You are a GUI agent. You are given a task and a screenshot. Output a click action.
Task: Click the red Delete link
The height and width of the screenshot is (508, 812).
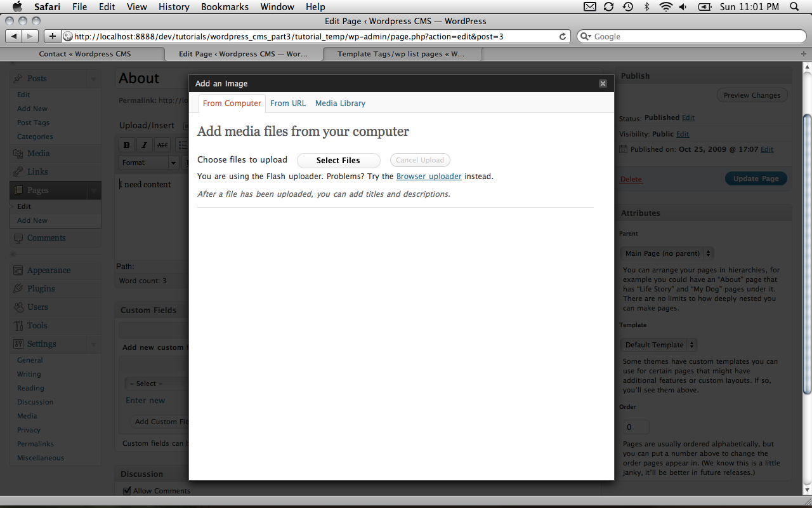[x=631, y=179]
